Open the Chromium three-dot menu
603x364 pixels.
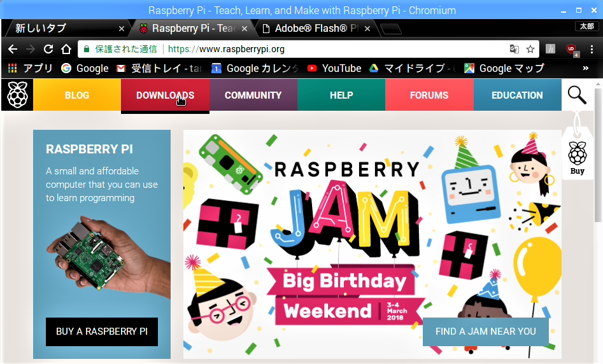click(x=592, y=49)
